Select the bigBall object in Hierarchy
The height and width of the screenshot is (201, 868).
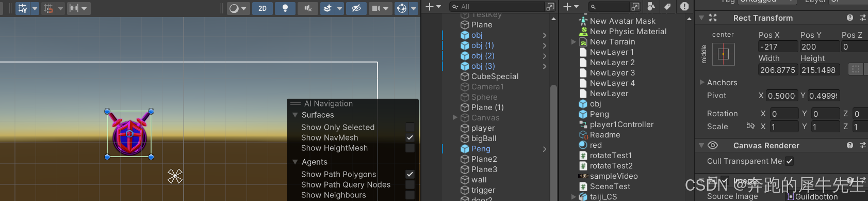point(484,138)
